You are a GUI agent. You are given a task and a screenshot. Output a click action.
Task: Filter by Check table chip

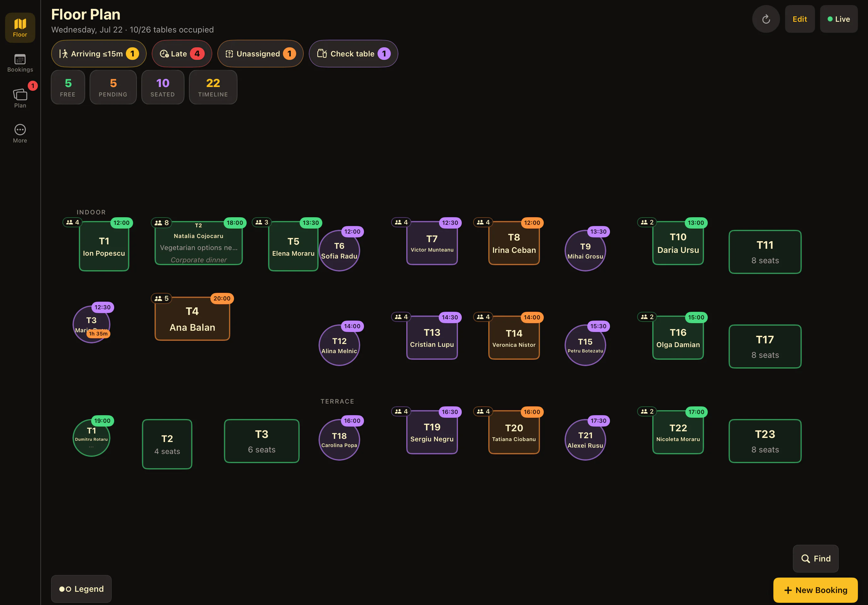(353, 54)
